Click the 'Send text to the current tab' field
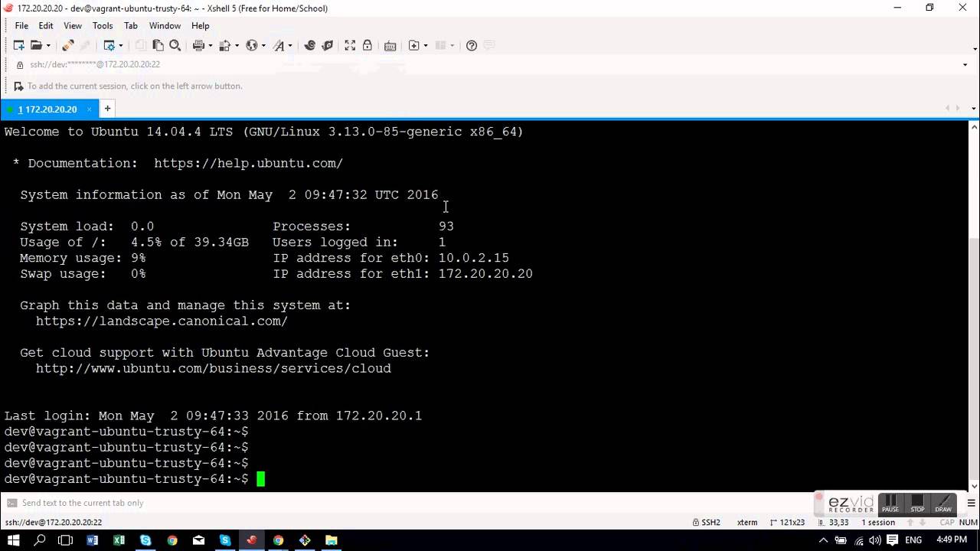Viewport: 980px width, 551px height. point(406,503)
